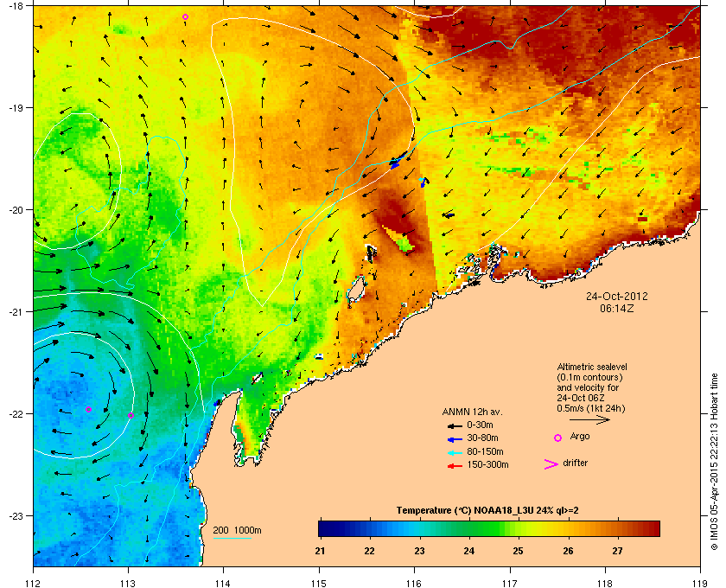
Task: Click the '0.5m/s (1kt 24h)' velocity text
Action: pyautogui.click(x=591, y=408)
